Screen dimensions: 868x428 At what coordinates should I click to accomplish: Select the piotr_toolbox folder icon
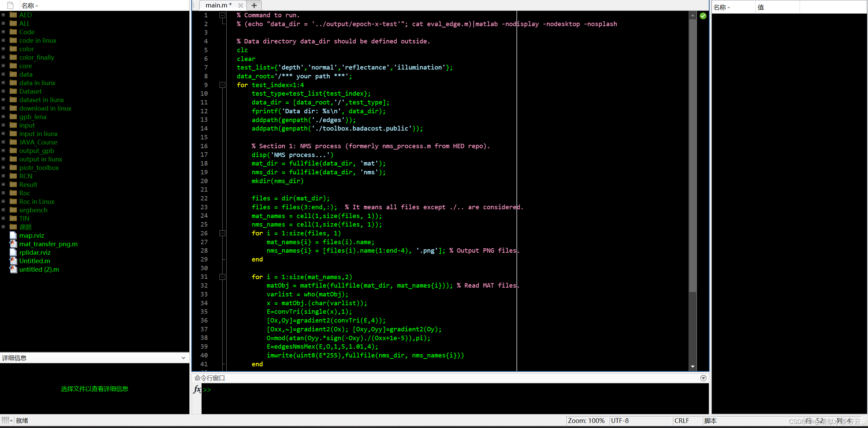click(x=13, y=168)
